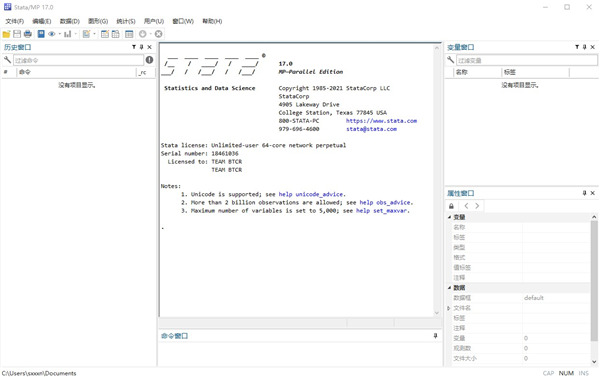Collapse the 变量 section in properties panel
The height and width of the screenshot is (377, 600).
point(450,217)
